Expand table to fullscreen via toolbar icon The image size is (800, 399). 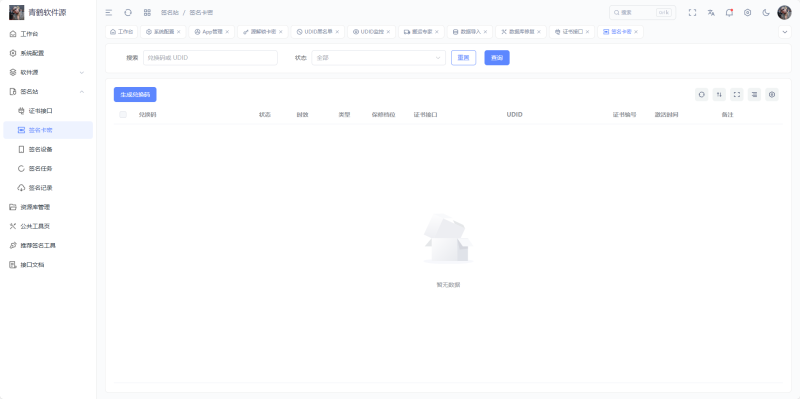[x=737, y=94]
